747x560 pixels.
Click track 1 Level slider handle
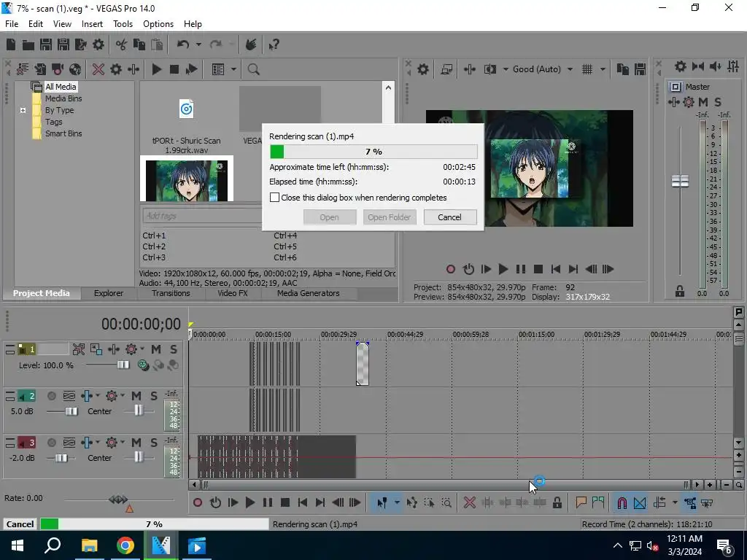[123, 365]
